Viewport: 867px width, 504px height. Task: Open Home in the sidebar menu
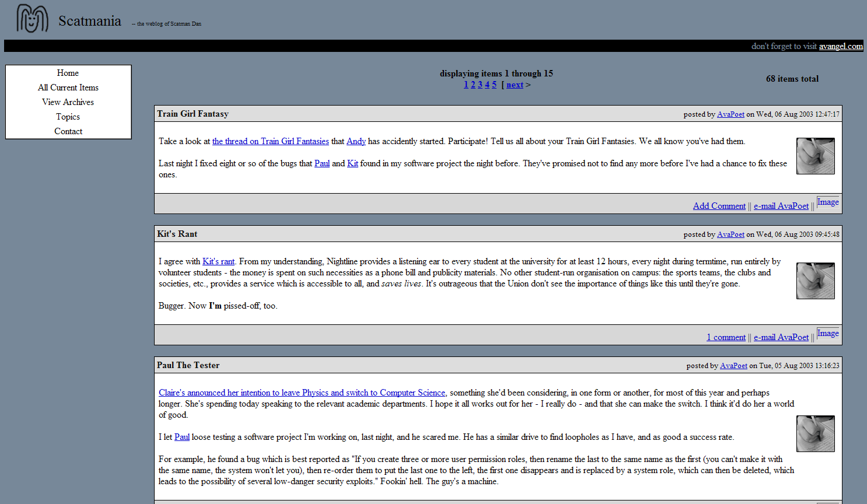pyautogui.click(x=68, y=73)
